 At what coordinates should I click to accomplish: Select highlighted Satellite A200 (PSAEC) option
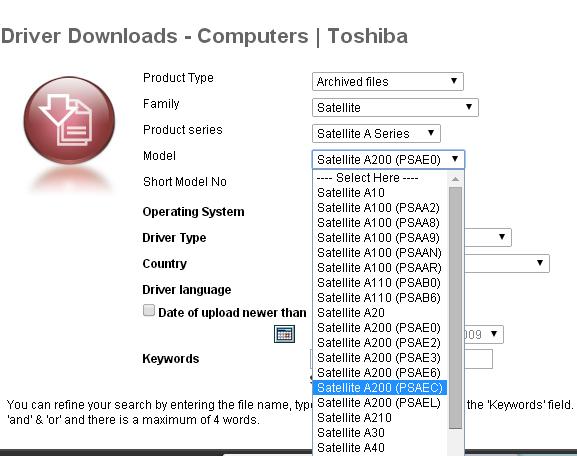380,388
